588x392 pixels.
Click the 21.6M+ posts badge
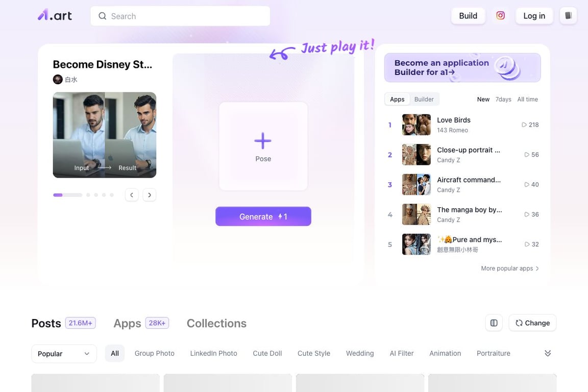click(80, 323)
